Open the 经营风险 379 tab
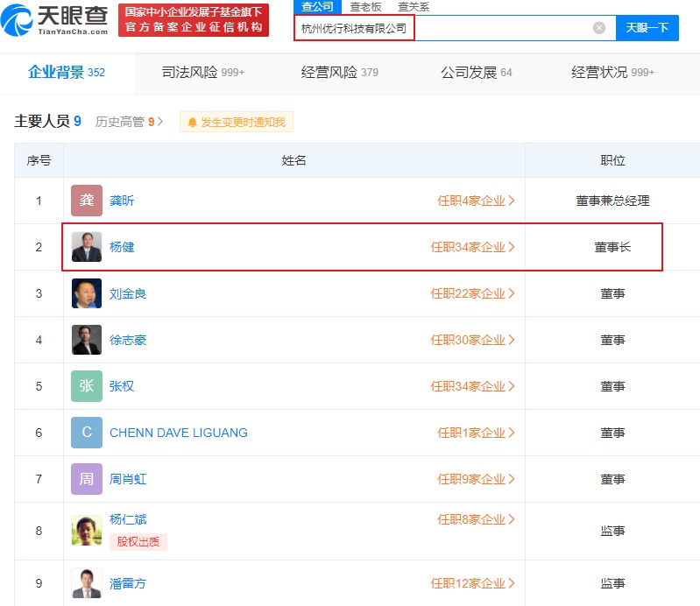This screenshot has width=700, height=606. [x=339, y=73]
